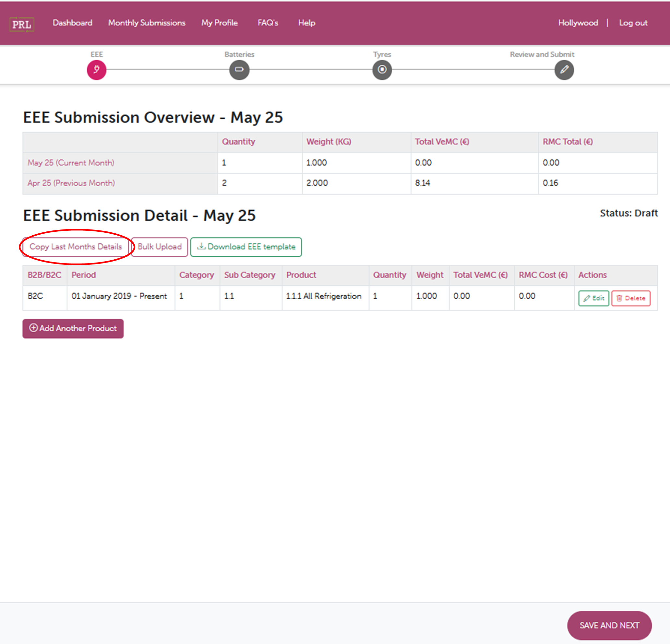Screen dimensions: 670x644
Task: Select the Apr 25 previous month row
Action: click(x=71, y=183)
